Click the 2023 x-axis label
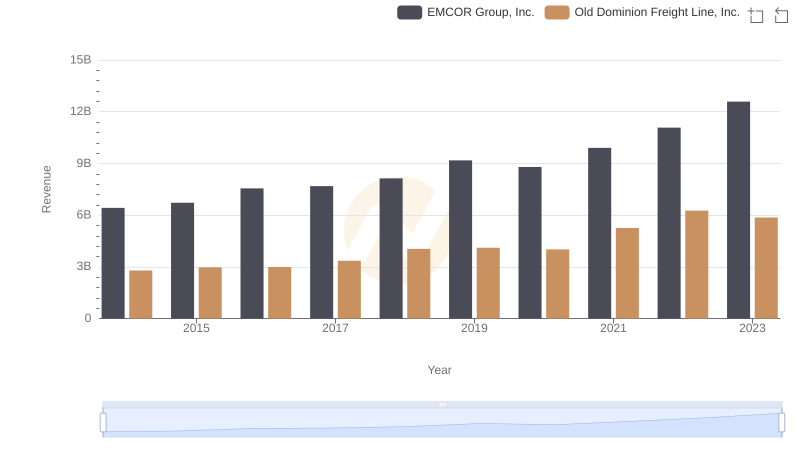The height and width of the screenshot is (461, 800). point(753,328)
